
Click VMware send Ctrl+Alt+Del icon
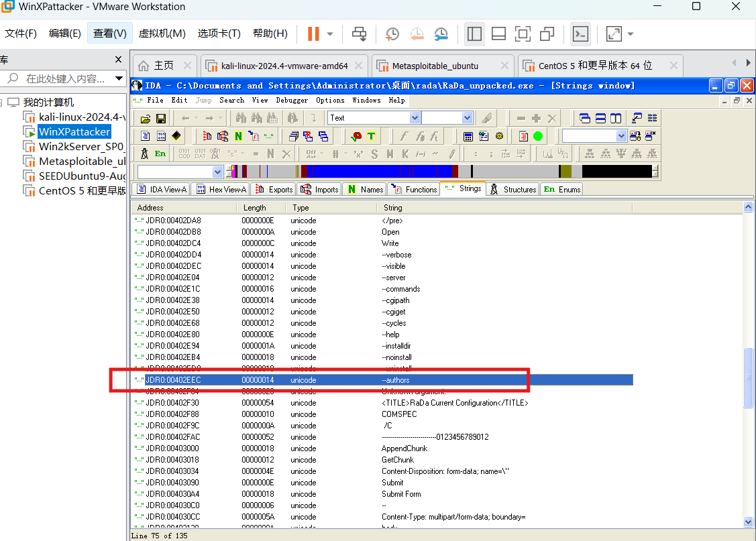click(x=359, y=34)
